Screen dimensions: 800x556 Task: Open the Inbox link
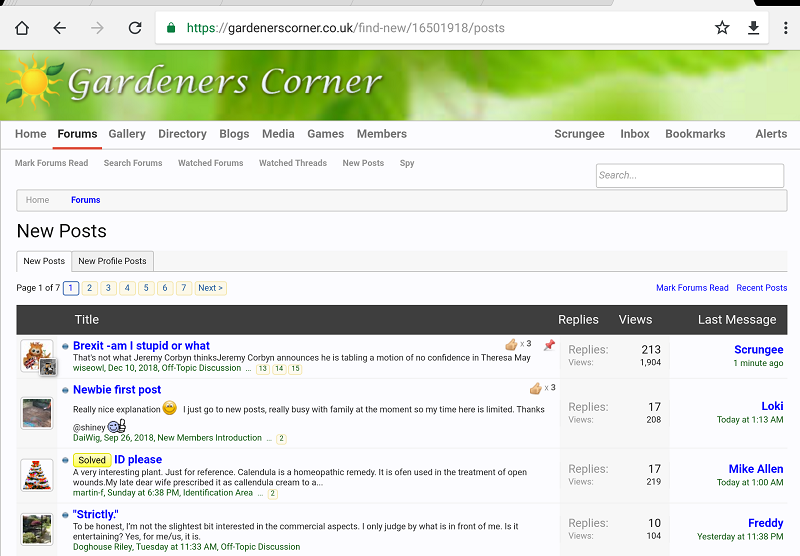(x=635, y=134)
